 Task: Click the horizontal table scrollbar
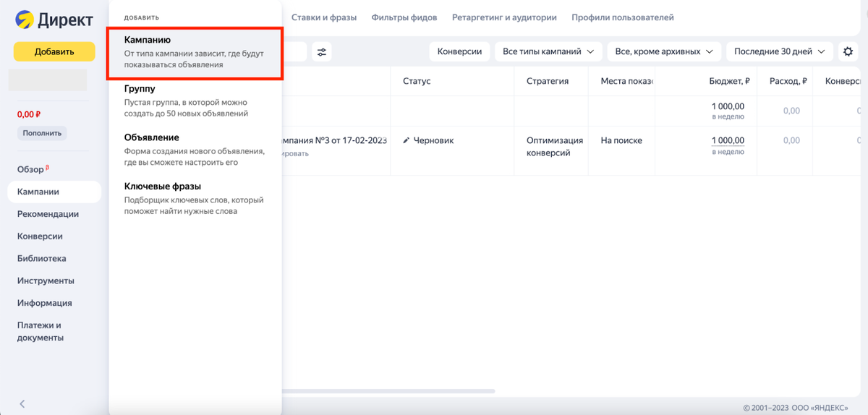(388, 391)
